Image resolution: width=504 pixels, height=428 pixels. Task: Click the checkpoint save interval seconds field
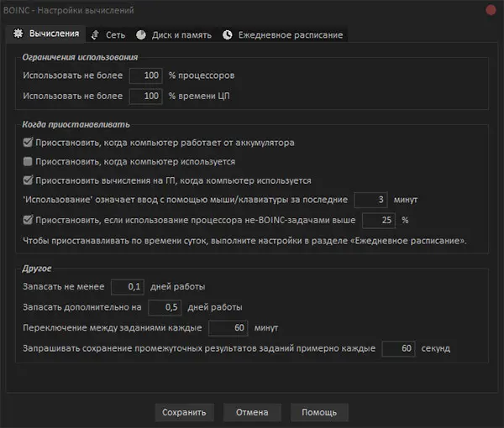[x=399, y=347]
